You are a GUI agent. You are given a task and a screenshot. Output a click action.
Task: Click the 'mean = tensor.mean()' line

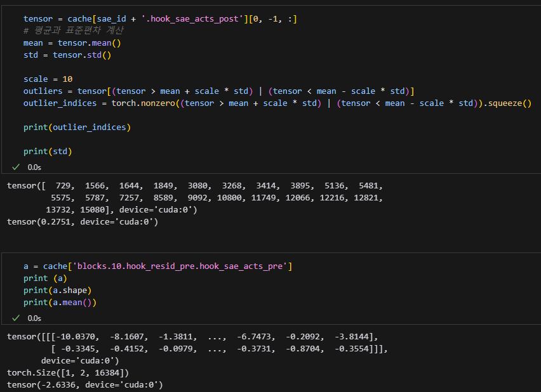tap(72, 43)
